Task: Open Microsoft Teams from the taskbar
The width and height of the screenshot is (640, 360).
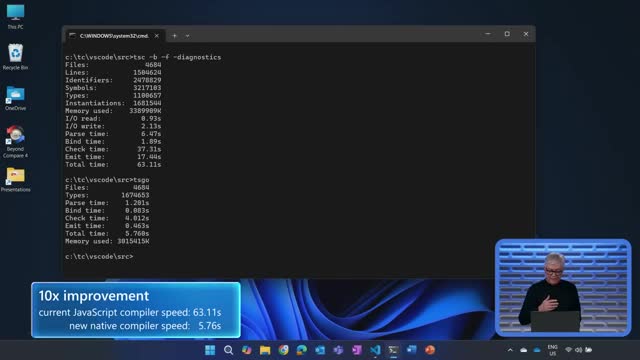Action: point(338,350)
